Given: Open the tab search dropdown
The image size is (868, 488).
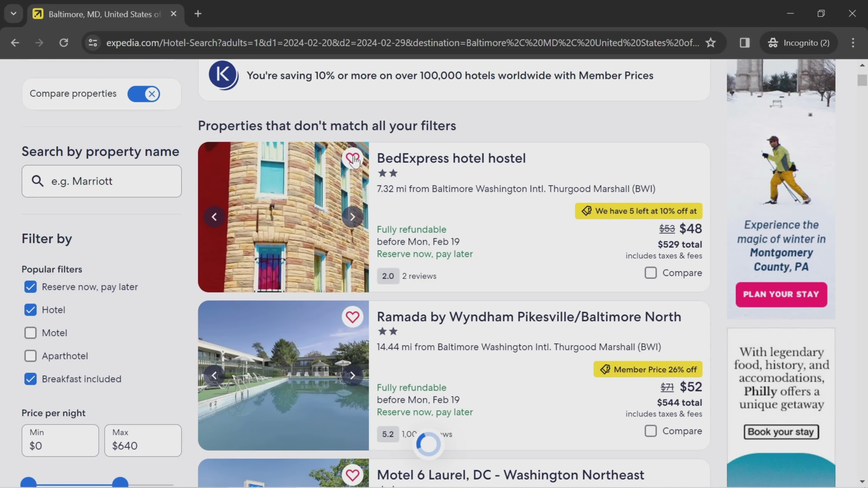Looking at the screenshot, I should pos(14,14).
